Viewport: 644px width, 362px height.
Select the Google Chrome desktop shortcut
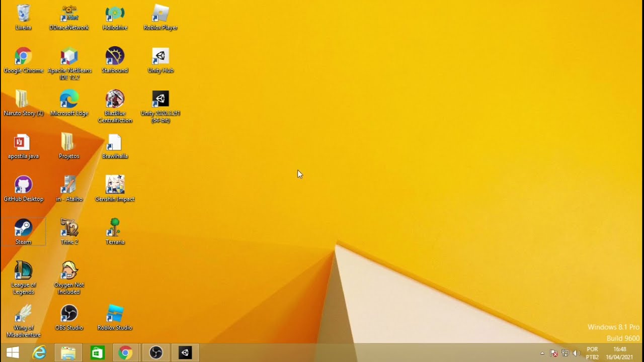click(x=23, y=61)
